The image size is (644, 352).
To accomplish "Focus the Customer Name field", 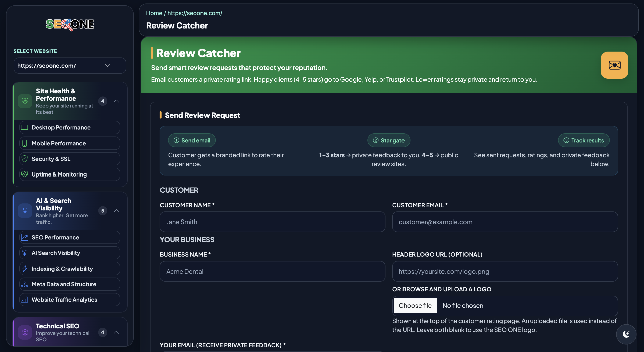I will point(272,222).
